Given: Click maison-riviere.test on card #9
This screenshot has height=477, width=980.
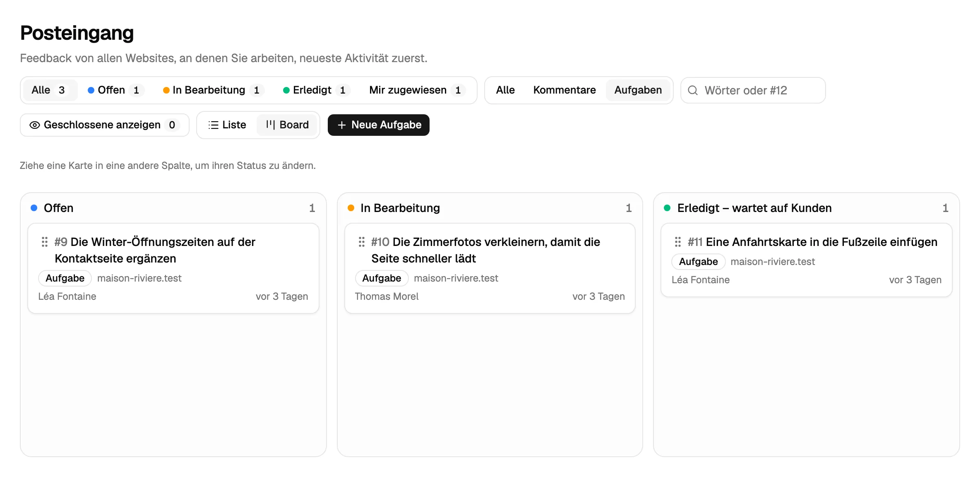Looking at the screenshot, I should click(x=139, y=278).
